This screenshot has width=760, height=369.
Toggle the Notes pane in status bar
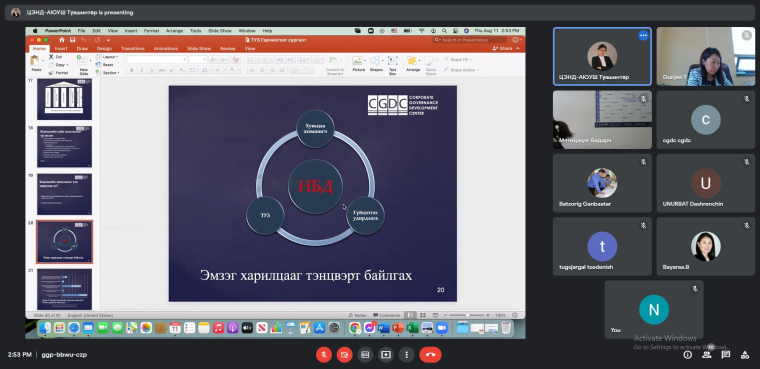click(x=357, y=315)
